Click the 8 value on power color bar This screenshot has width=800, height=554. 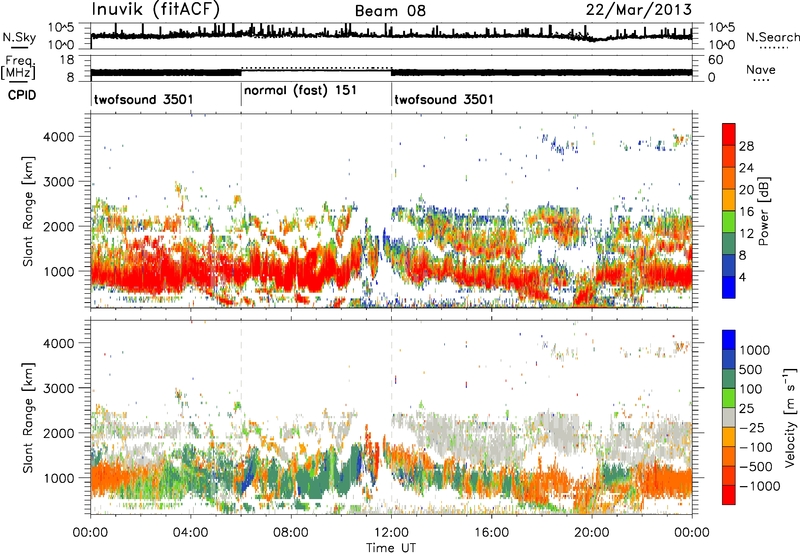tap(743, 256)
